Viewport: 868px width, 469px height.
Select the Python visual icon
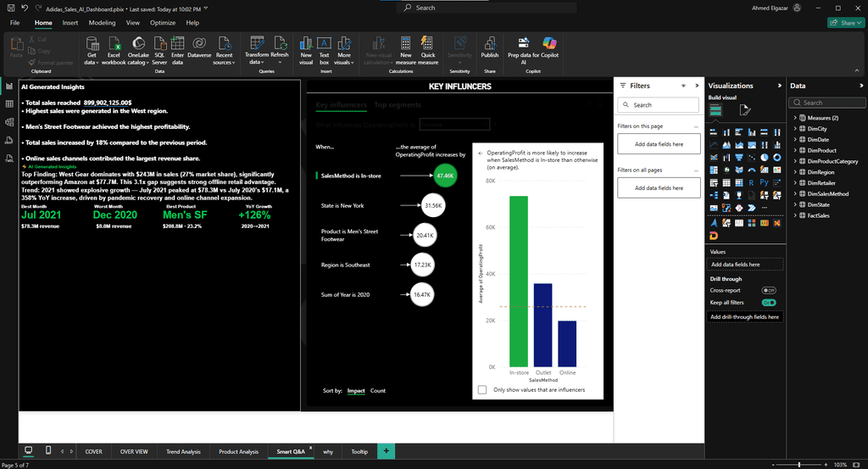coord(764,182)
